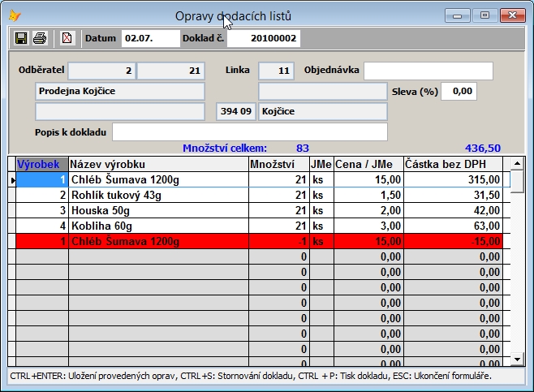This screenshot has height=392, width=534.
Task: Click the quantity cell showing -1
Action: point(279,241)
